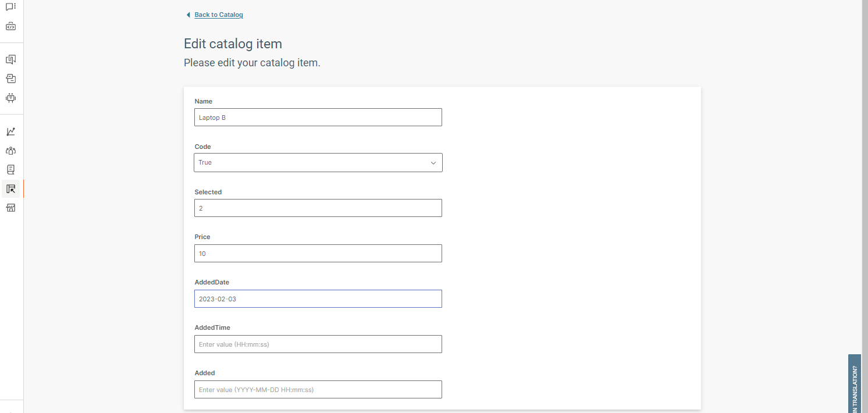
Task: Focus the Selected field containing 2
Action: [318, 208]
